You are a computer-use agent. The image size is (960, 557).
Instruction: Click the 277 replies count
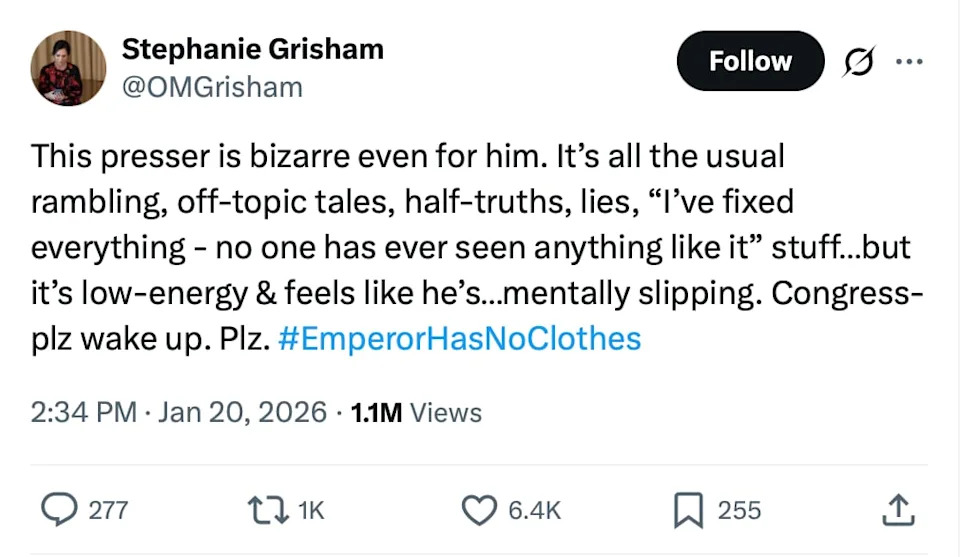(108, 510)
